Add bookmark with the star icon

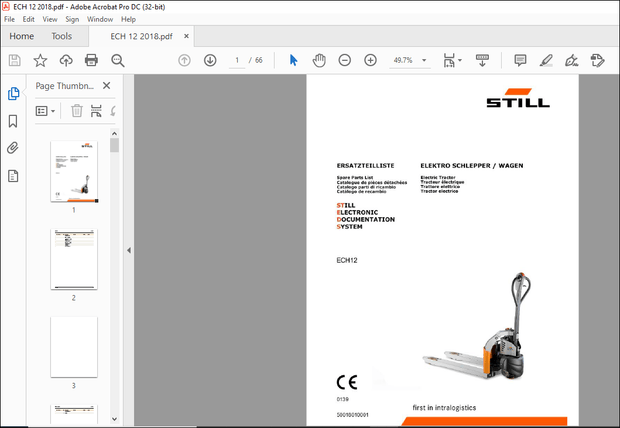(40, 60)
